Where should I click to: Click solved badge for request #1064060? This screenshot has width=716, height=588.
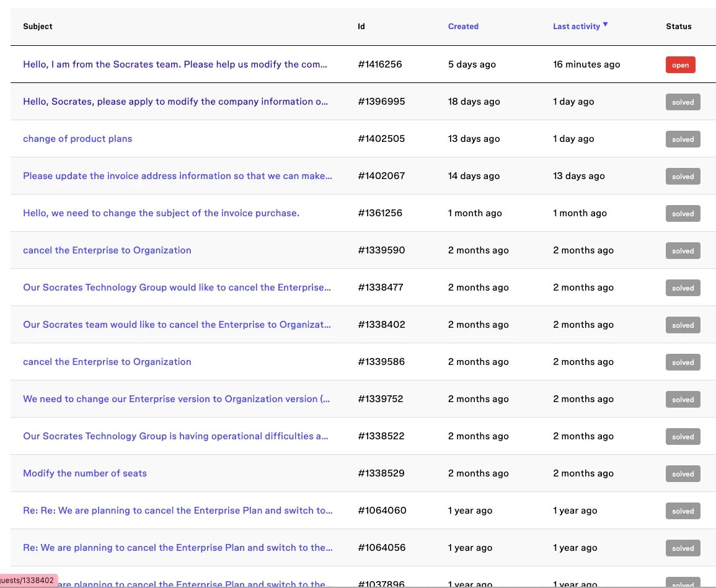[x=683, y=511]
